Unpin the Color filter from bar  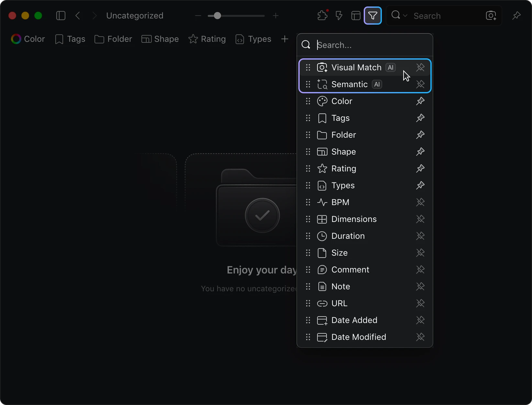coord(420,101)
